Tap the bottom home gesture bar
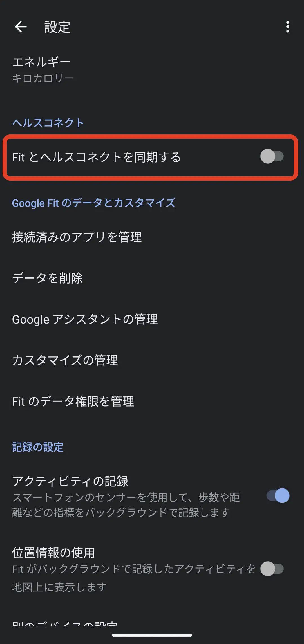Viewport: 304px width, 644px height. tap(152, 635)
